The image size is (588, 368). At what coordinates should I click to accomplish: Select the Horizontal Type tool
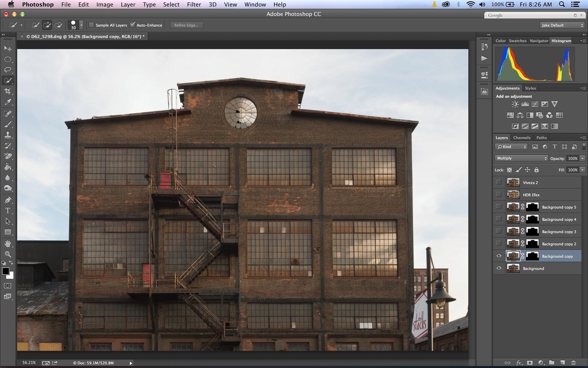coord(8,210)
